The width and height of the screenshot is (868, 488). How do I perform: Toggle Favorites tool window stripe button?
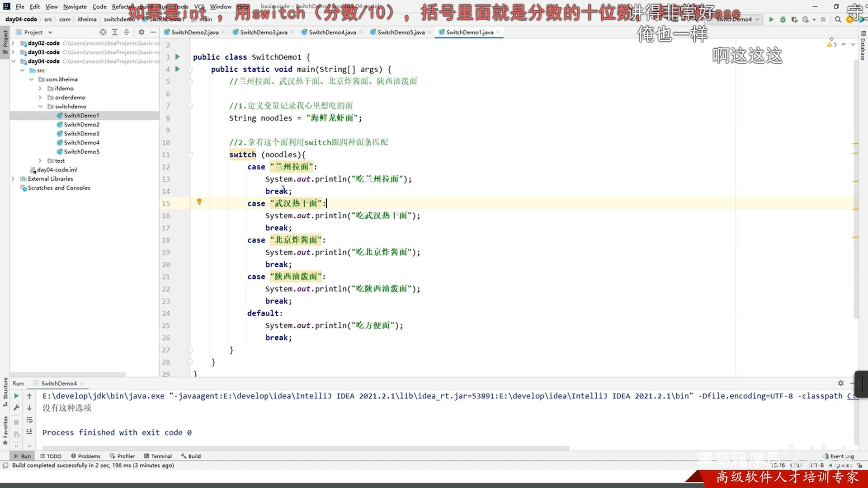tap(5, 431)
